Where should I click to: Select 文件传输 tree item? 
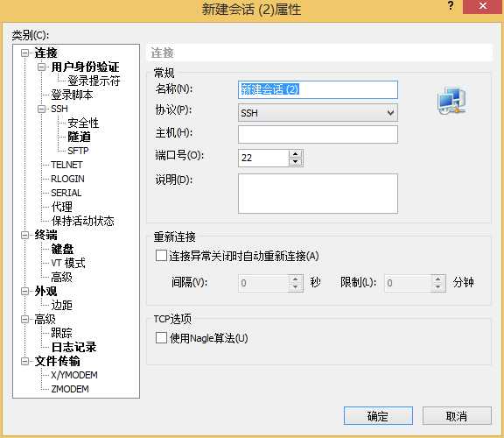[x=57, y=361]
